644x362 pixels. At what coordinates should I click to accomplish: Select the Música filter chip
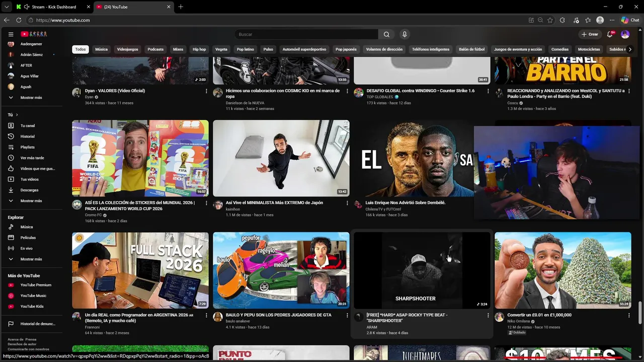[x=102, y=49]
